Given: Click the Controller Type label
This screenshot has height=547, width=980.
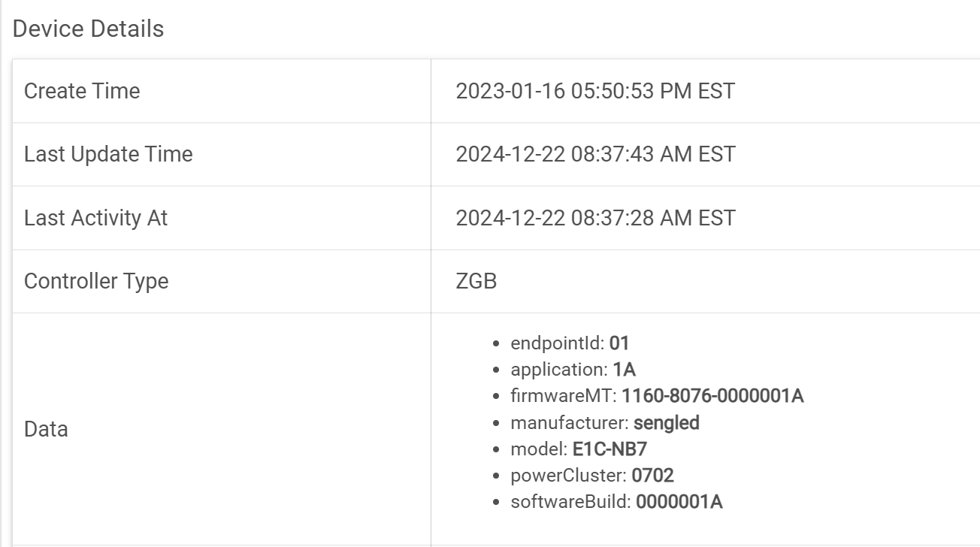Looking at the screenshot, I should coord(96,281).
